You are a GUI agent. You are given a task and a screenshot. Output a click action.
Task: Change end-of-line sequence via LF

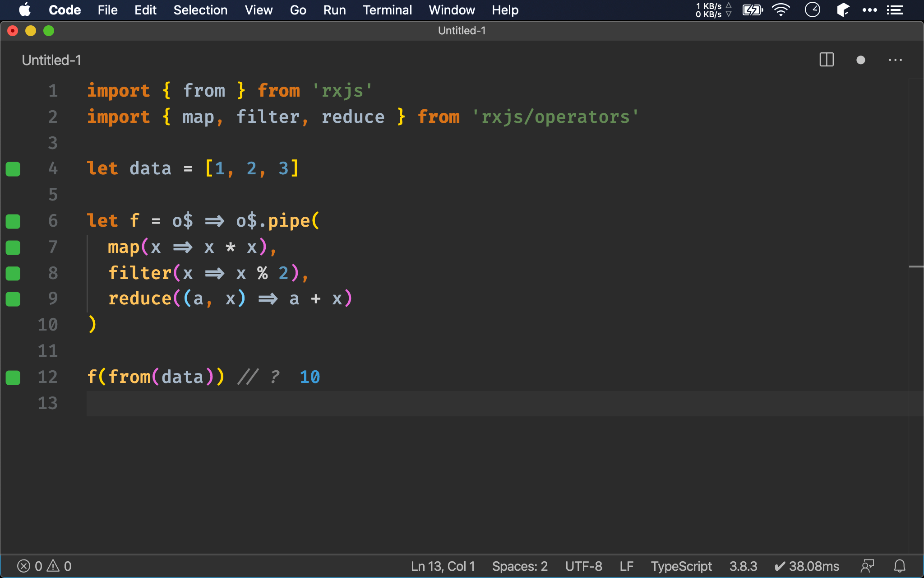pos(626,566)
